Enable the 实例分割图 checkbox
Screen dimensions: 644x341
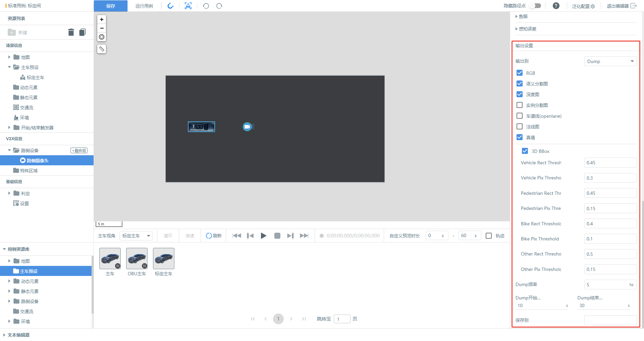coord(520,105)
